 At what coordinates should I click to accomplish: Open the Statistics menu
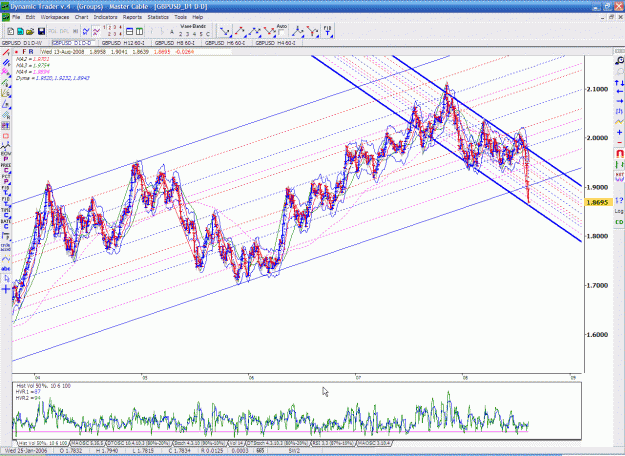click(158, 17)
